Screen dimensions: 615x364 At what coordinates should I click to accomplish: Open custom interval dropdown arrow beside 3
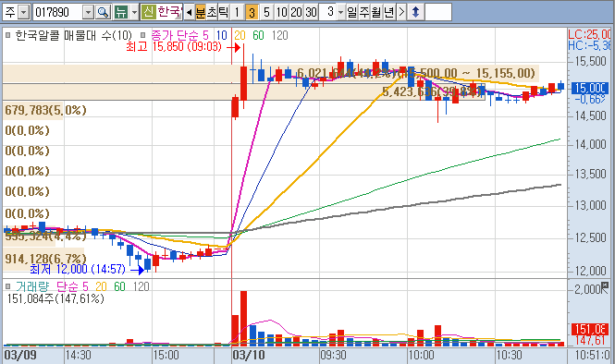coord(340,12)
